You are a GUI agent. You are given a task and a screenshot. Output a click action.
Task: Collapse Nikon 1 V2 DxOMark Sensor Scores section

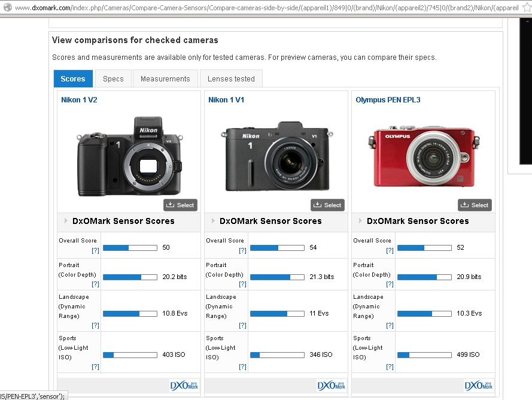pyautogui.click(x=66, y=221)
